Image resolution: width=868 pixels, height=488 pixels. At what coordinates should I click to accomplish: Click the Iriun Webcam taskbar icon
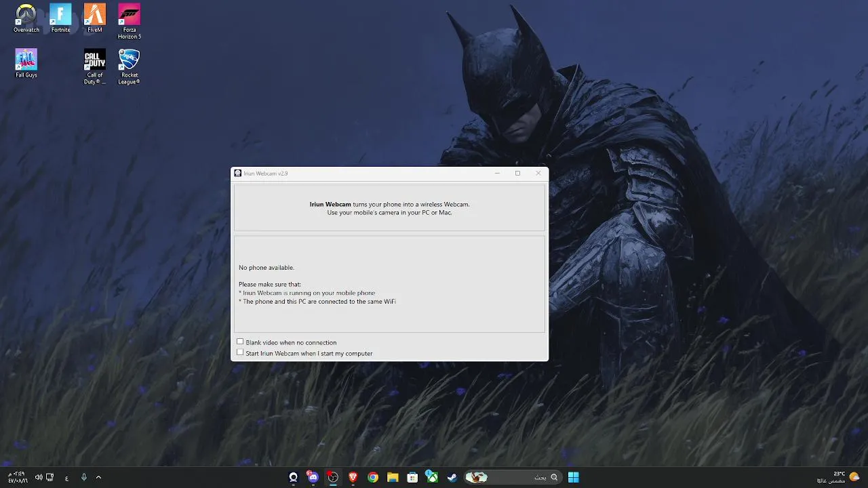(x=293, y=477)
